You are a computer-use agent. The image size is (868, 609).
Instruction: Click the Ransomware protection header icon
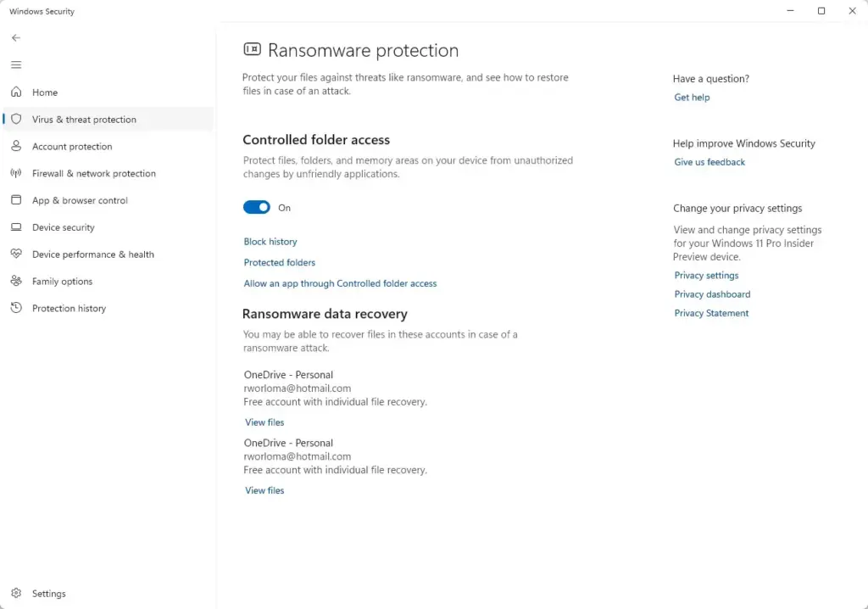click(x=252, y=49)
